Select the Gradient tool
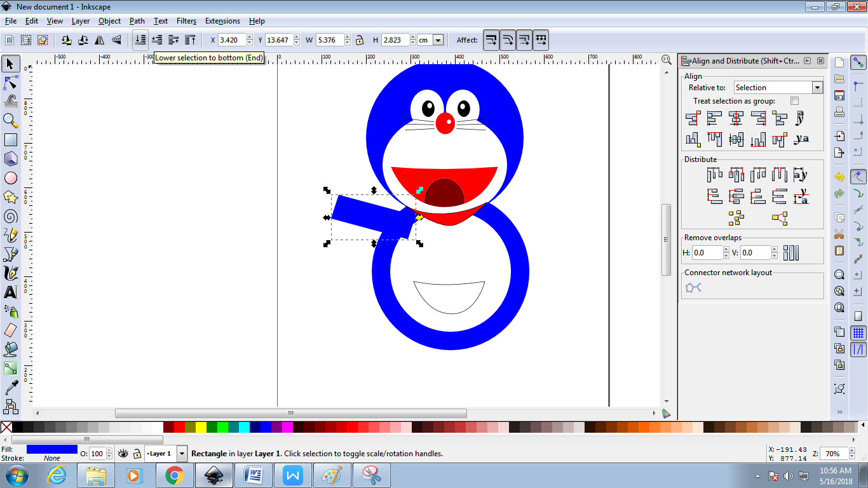Viewport: 868px width, 488px height. (10, 368)
